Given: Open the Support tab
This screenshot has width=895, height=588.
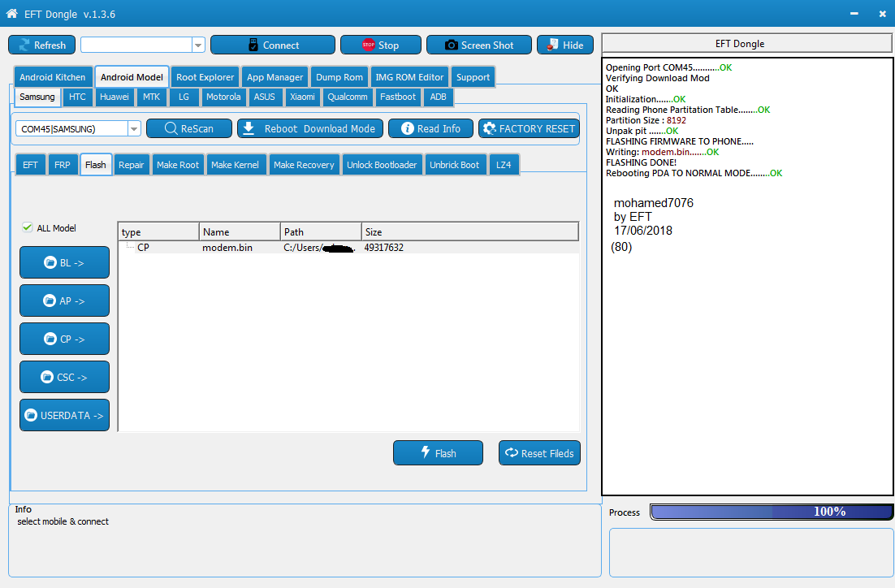Looking at the screenshot, I should tap(473, 77).
